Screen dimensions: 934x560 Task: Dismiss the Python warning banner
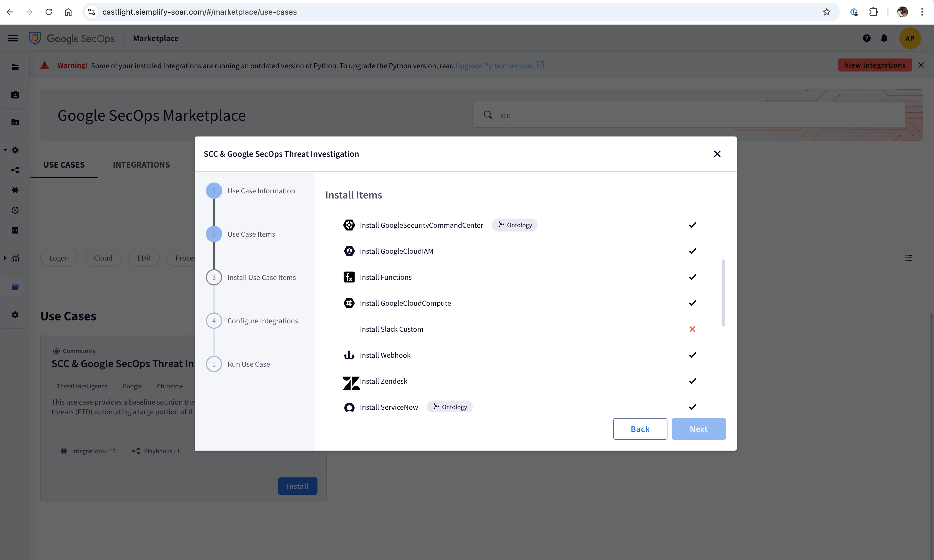921,65
